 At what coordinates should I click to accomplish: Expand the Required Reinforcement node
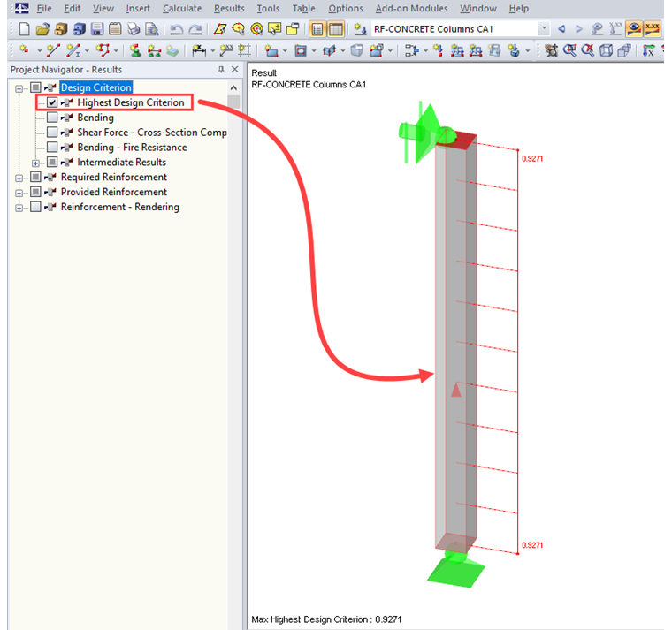19,178
